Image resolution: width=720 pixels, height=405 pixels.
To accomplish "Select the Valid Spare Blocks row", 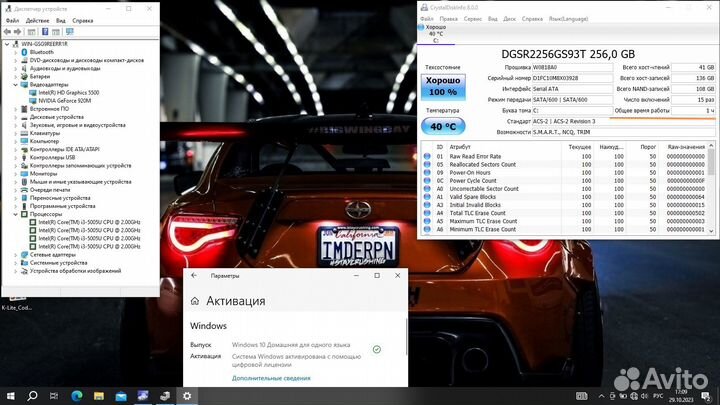I will point(564,197).
